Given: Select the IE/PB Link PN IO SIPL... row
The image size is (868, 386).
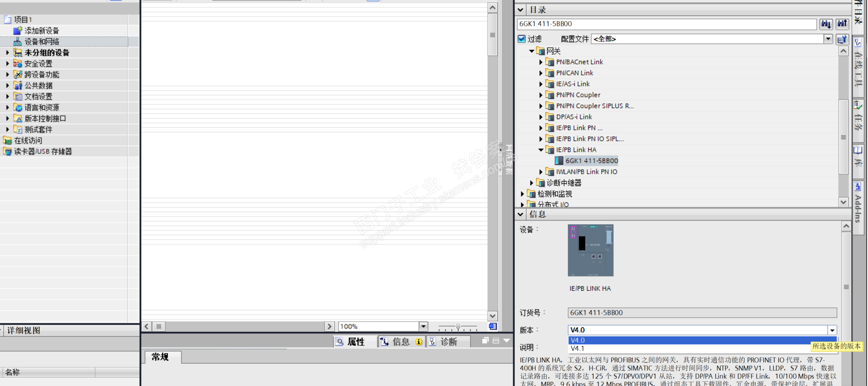Looking at the screenshot, I should pos(590,139).
